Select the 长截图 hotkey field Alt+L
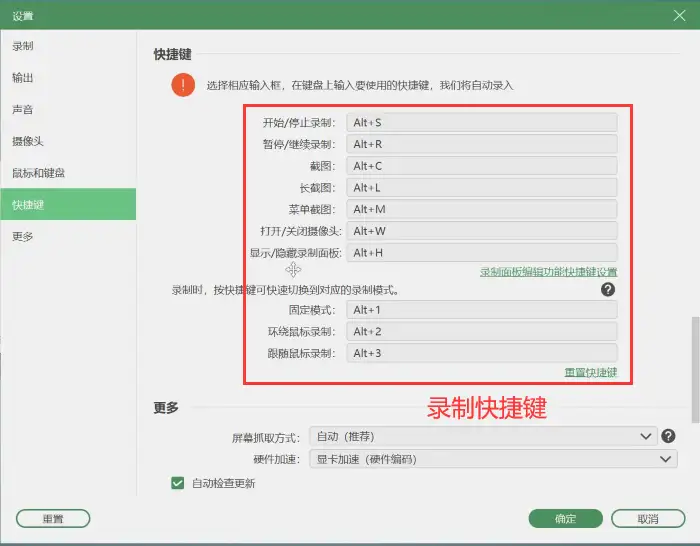 [482, 188]
